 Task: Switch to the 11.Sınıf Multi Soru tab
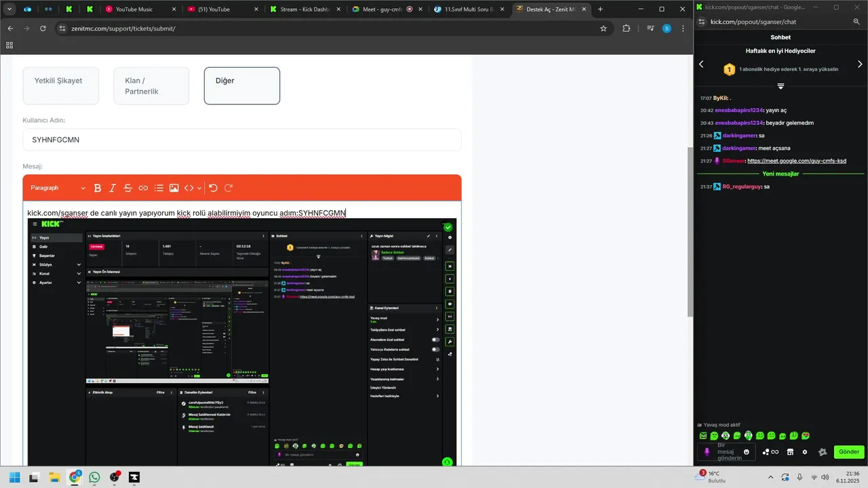pos(468,9)
